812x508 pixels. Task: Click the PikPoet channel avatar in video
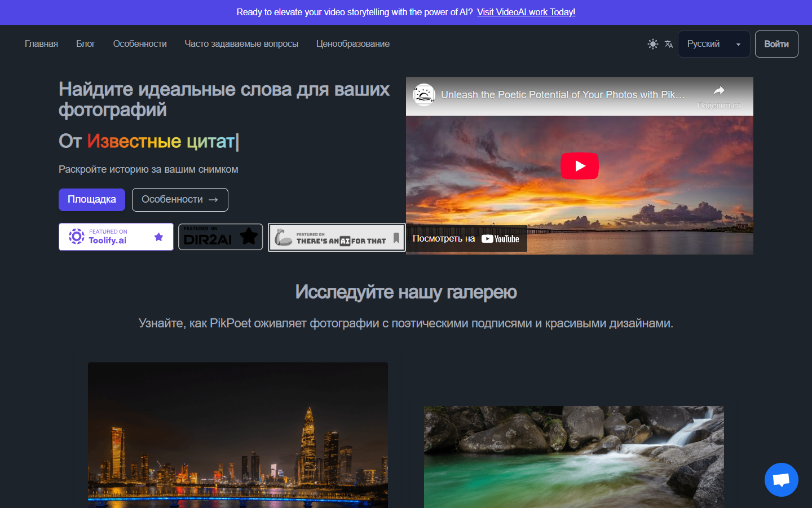click(424, 95)
